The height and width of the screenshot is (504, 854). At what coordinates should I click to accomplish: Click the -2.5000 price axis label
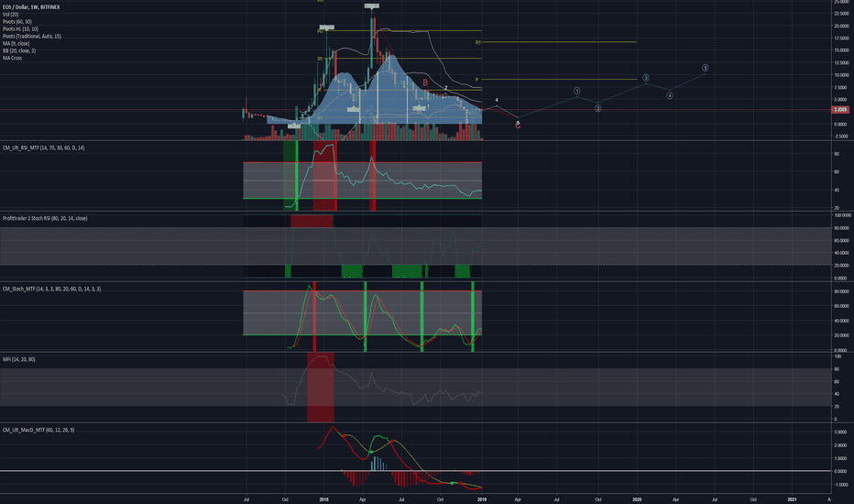point(840,137)
